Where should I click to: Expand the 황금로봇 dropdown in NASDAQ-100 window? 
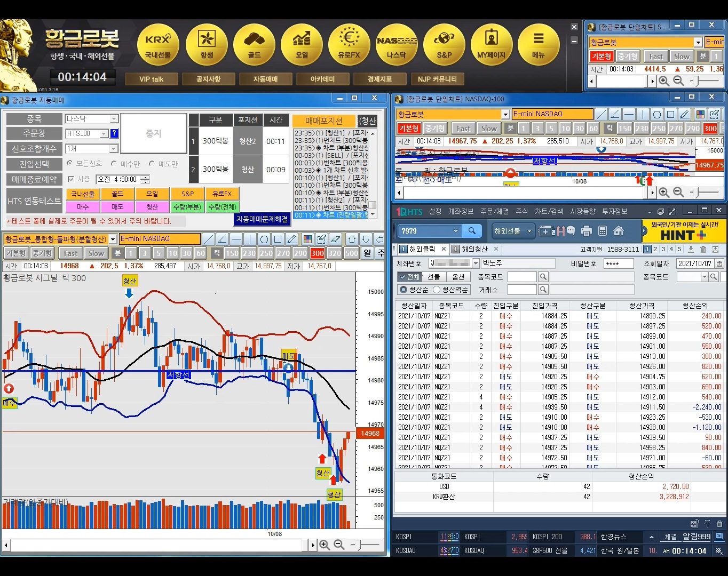pos(505,114)
